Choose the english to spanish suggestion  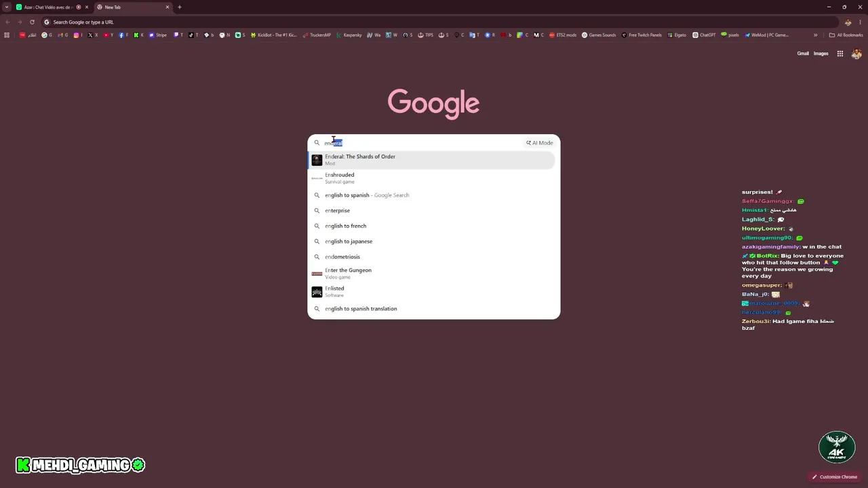[433, 195]
